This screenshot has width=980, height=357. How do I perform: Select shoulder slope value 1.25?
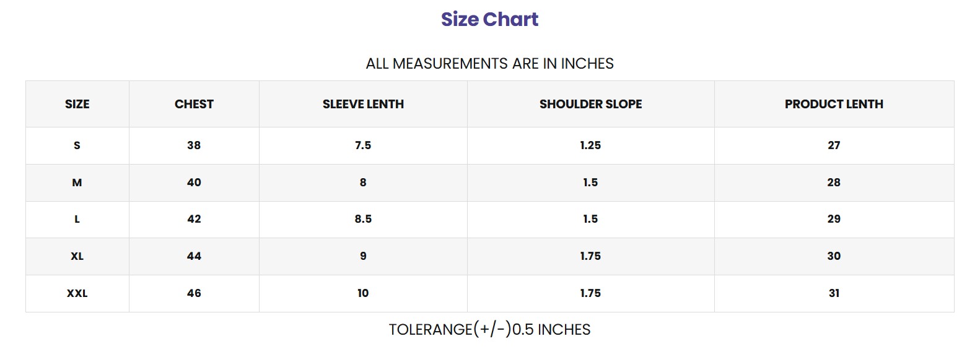pyautogui.click(x=590, y=145)
